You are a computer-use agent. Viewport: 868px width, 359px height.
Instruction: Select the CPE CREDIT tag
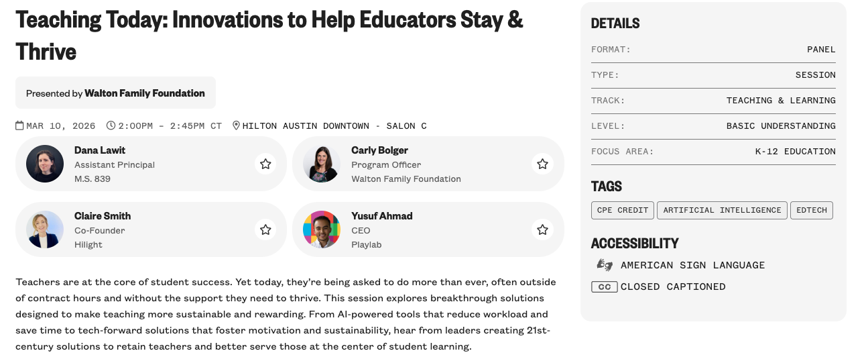pos(623,210)
